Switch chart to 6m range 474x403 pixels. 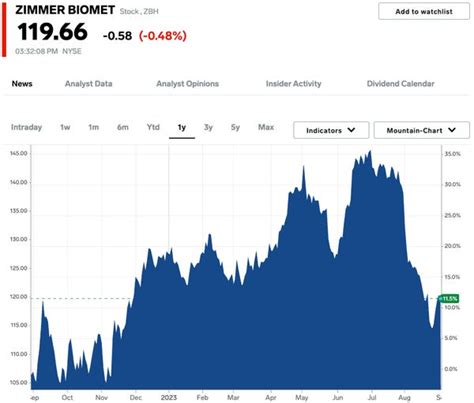(122, 127)
